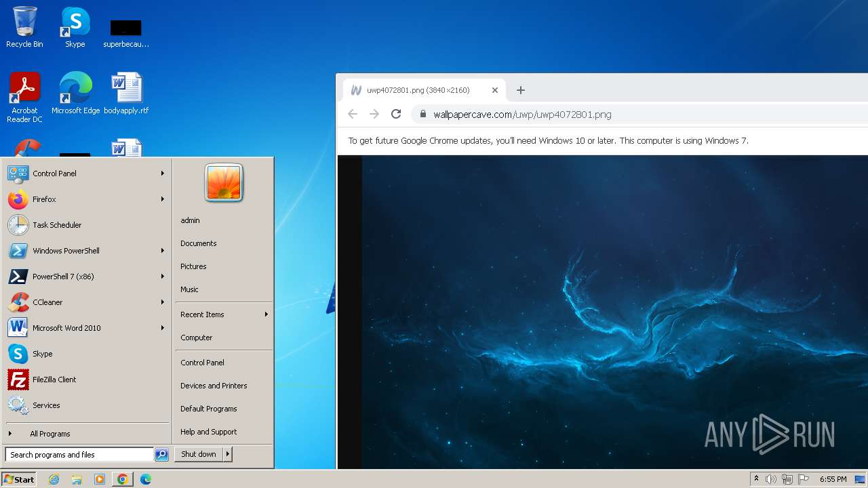Click the Start button on the taskbar

point(19,479)
